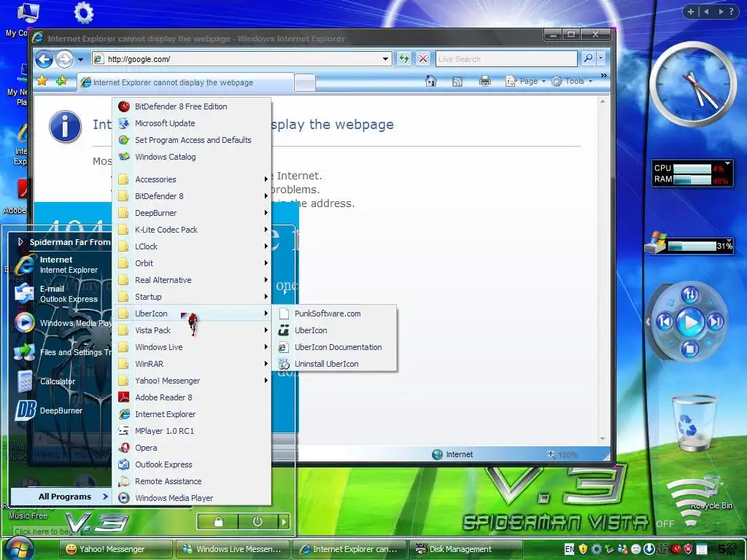Click the sidebar add gadget plus button
Image resolution: width=747 pixels, height=560 pixels.
point(690,12)
